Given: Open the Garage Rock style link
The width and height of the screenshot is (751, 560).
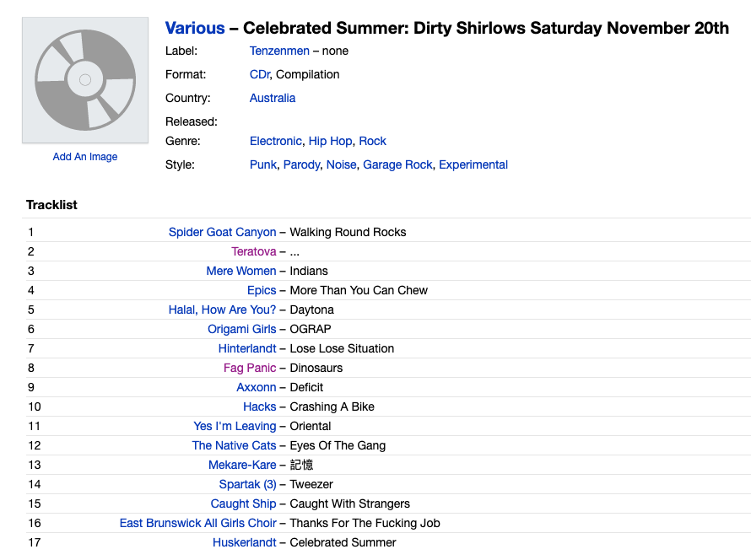Looking at the screenshot, I should (x=397, y=164).
